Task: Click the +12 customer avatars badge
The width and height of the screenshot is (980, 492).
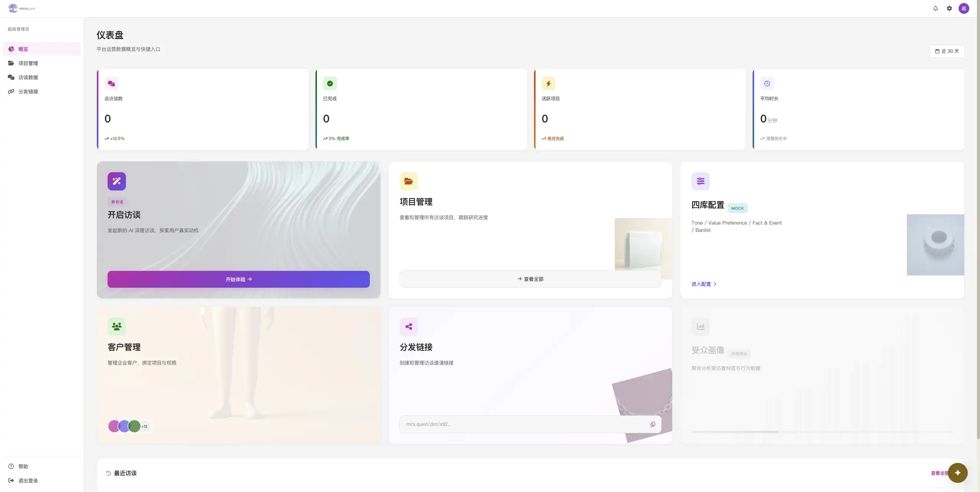Action: pyautogui.click(x=144, y=426)
